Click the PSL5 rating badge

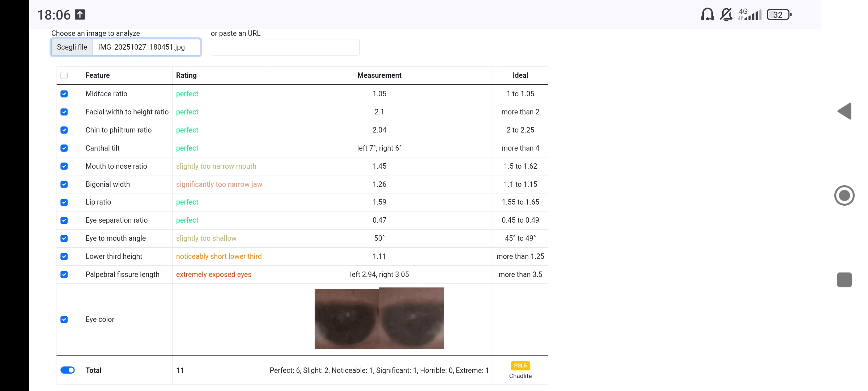click(520, 366)
